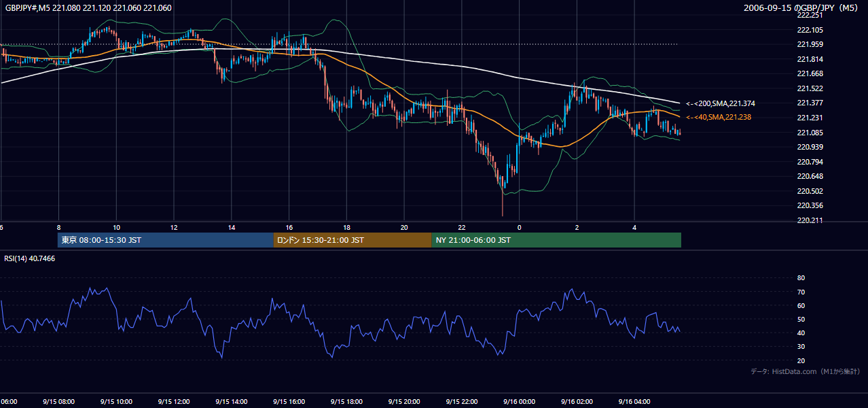Click the GBPJPY#,M5 symbol header text
This screenshot has height=408, width=868.
coord(88,8)
